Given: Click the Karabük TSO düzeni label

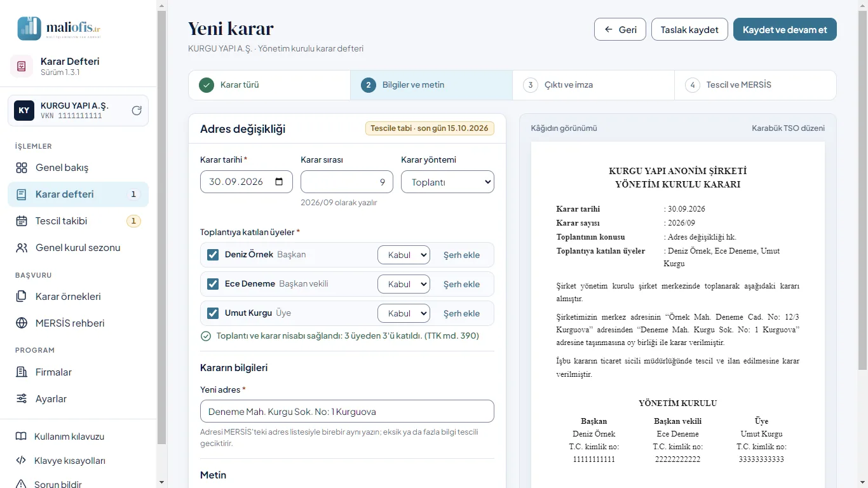Looking at the screenshot, I should pos(788,128).
